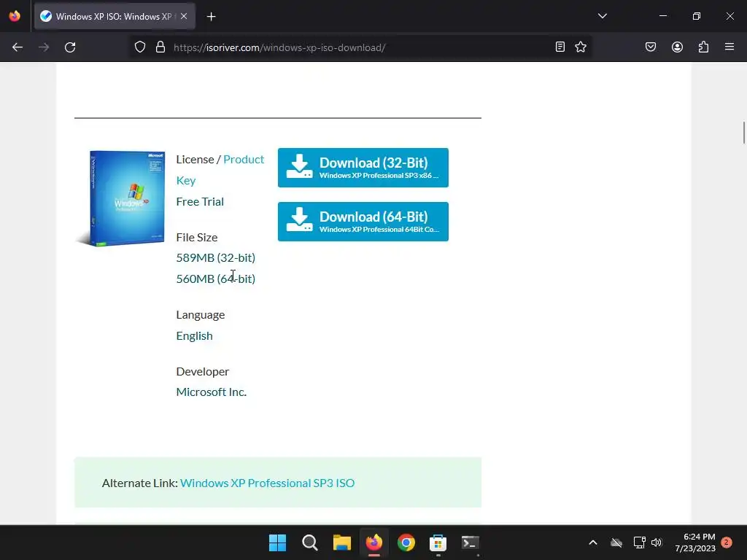Click the Windows XP box art thumbnail
Screen dimensions: 747x560
pos(121,198)
